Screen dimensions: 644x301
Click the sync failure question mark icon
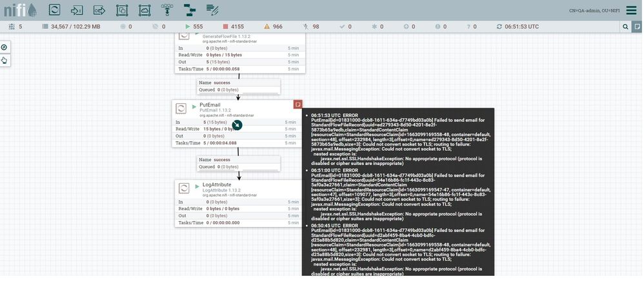coord(468,26)
